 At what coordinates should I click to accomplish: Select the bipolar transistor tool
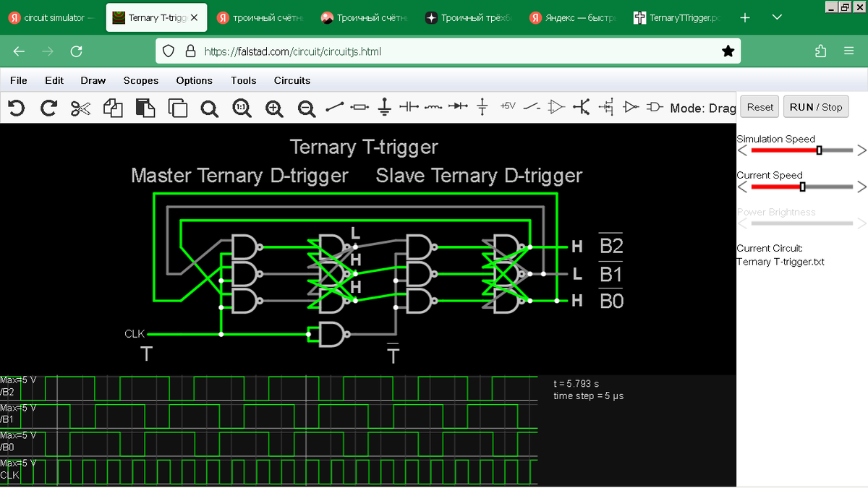click(x=581, y=107)
